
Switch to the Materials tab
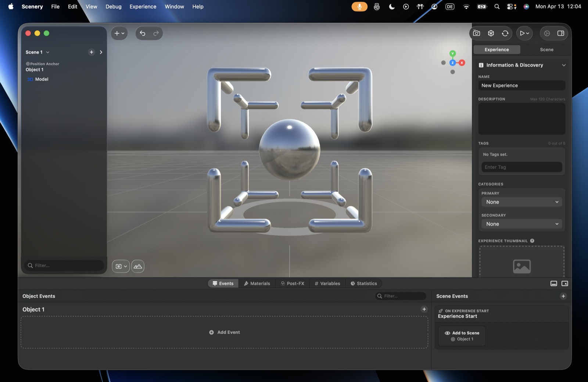257,284
